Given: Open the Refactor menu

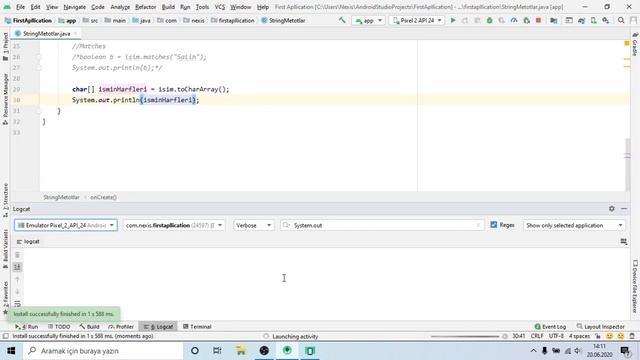Looking at the screenshot, I should click(146, 7).
